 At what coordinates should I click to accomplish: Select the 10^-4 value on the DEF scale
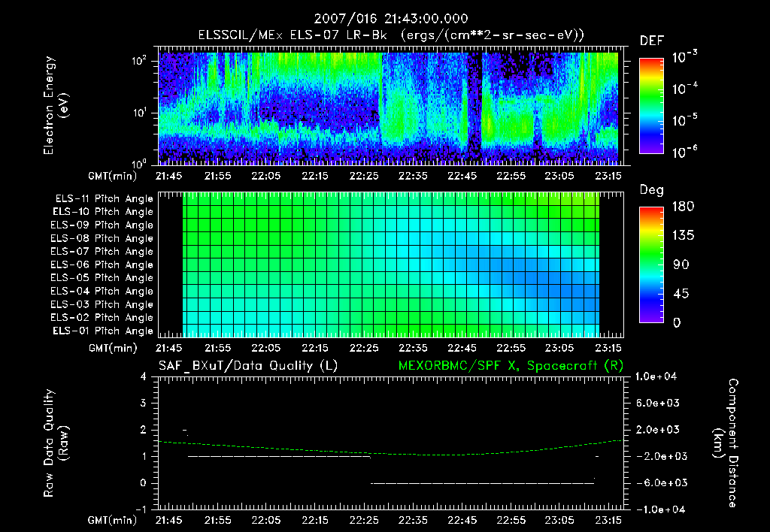(x=684, y=89)
